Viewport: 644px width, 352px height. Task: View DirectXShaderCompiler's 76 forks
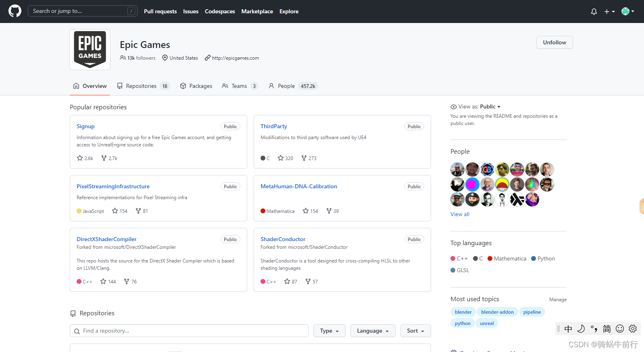point(130,281)
